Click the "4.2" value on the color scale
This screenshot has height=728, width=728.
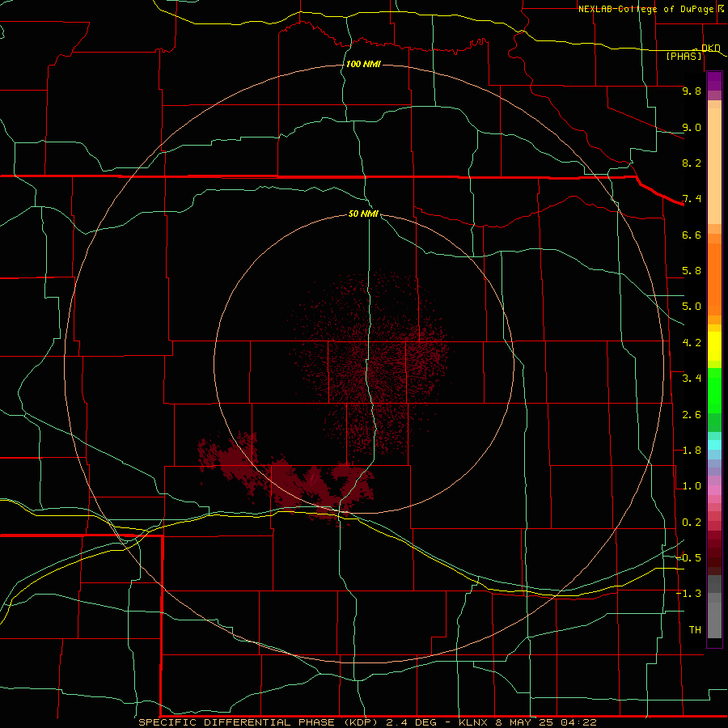(692, 343)
